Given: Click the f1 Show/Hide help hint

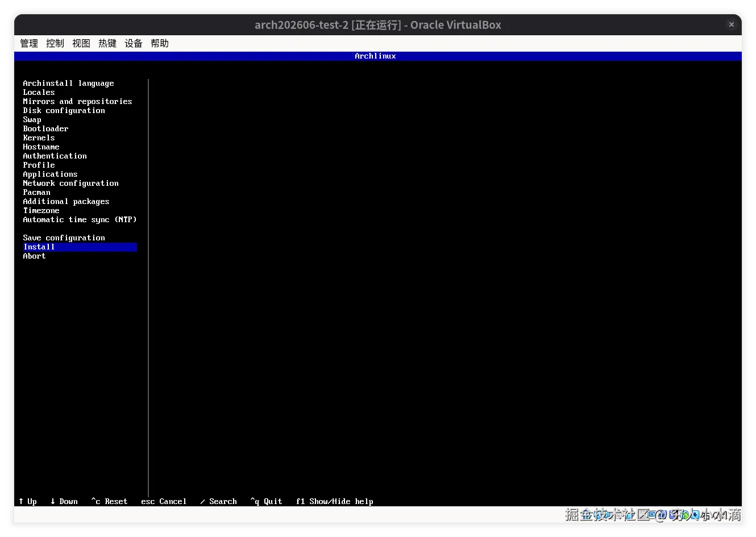Looking at the screenshot, I should pyautogui.click(x=334, y=501).
